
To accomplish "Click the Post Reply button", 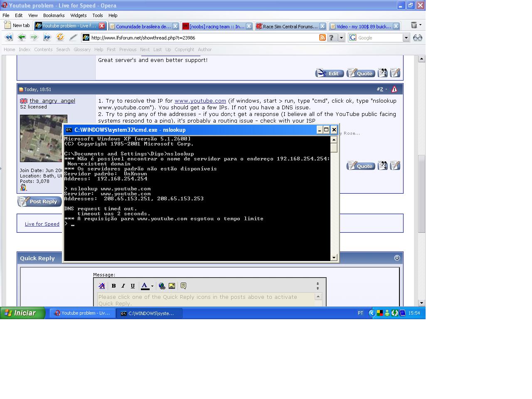I will (39, 202).
